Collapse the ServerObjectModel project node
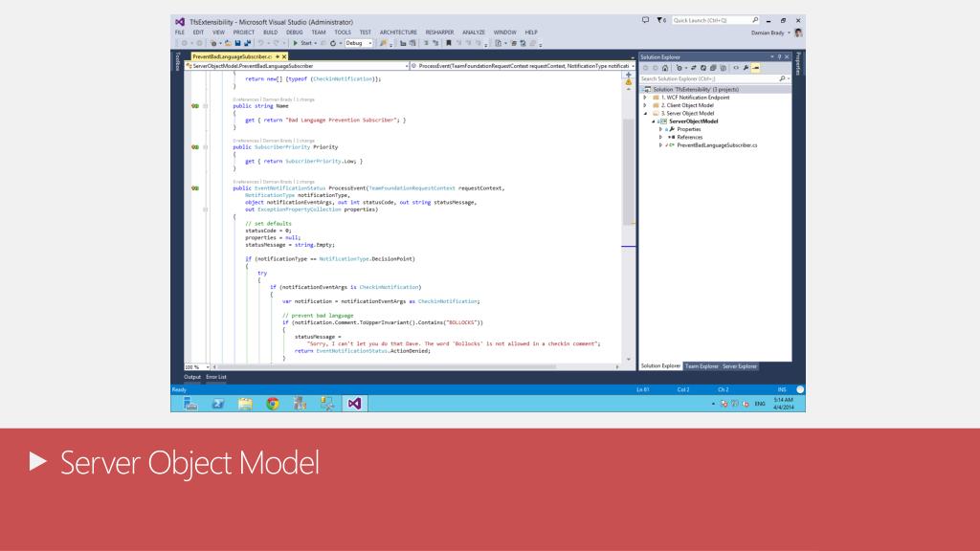This screenshot has height=551, width=980. [654, 121]
